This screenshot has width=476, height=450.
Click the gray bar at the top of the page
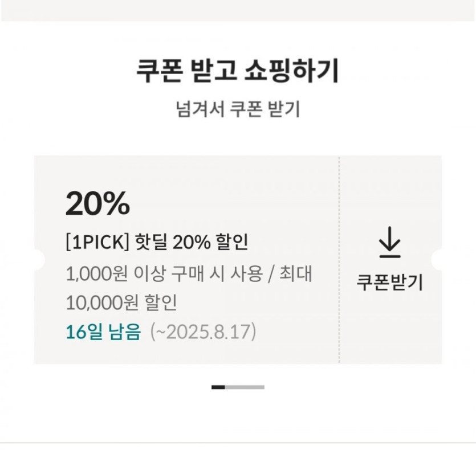coord(238,10)
